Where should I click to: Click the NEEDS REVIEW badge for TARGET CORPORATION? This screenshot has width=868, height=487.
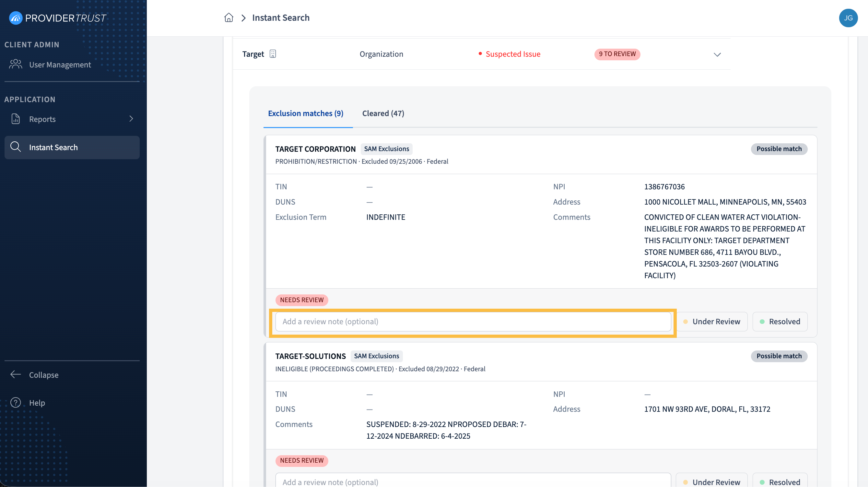(x=301, y=300)
